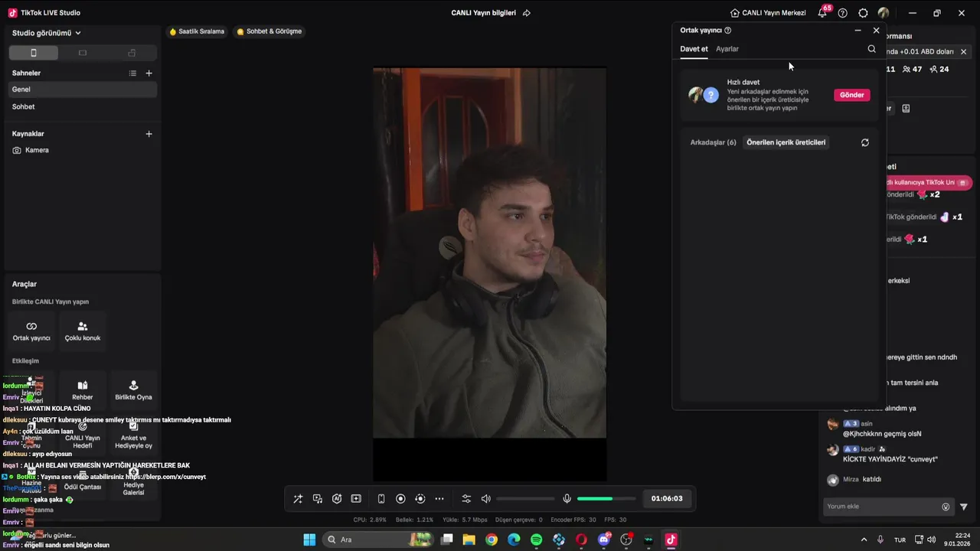Mute the speaker output
The height and width of the screenshot is (551, 980).
[485, 499]
